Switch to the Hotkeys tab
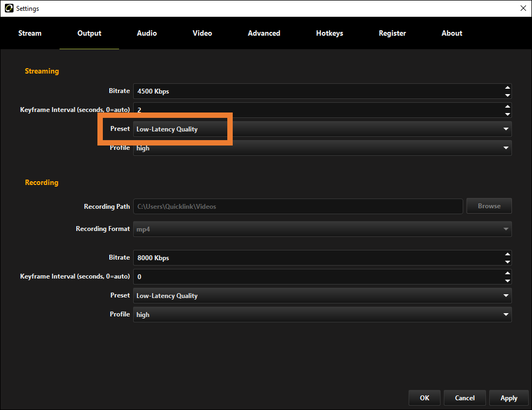The width and height of the screenshot is (532, 410). (x=330, y=33)
